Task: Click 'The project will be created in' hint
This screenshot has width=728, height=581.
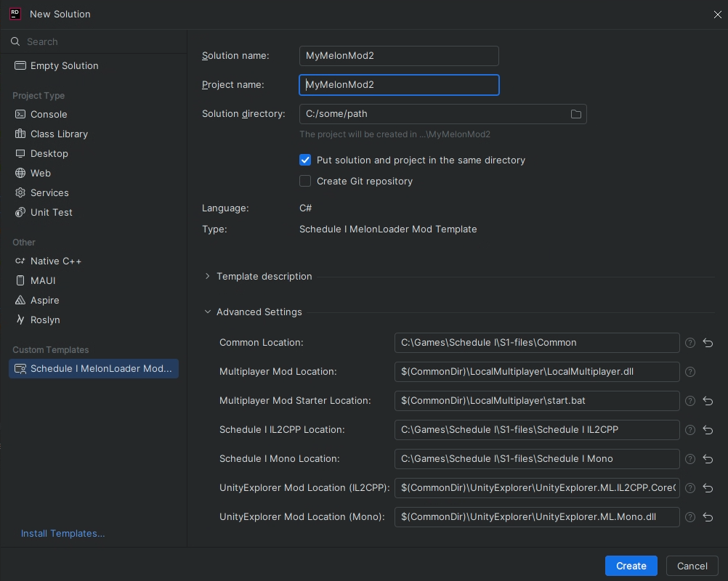Action: [395, 134]
